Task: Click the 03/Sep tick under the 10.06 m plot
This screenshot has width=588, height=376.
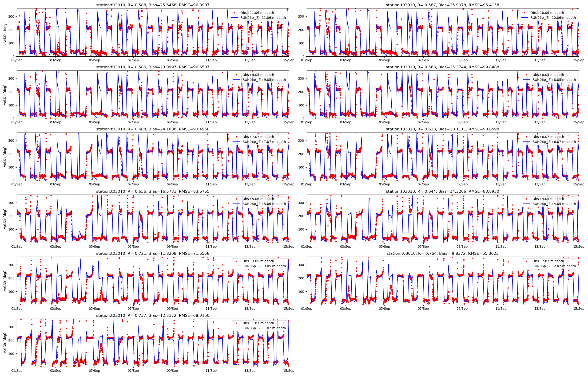Action: 346,60
